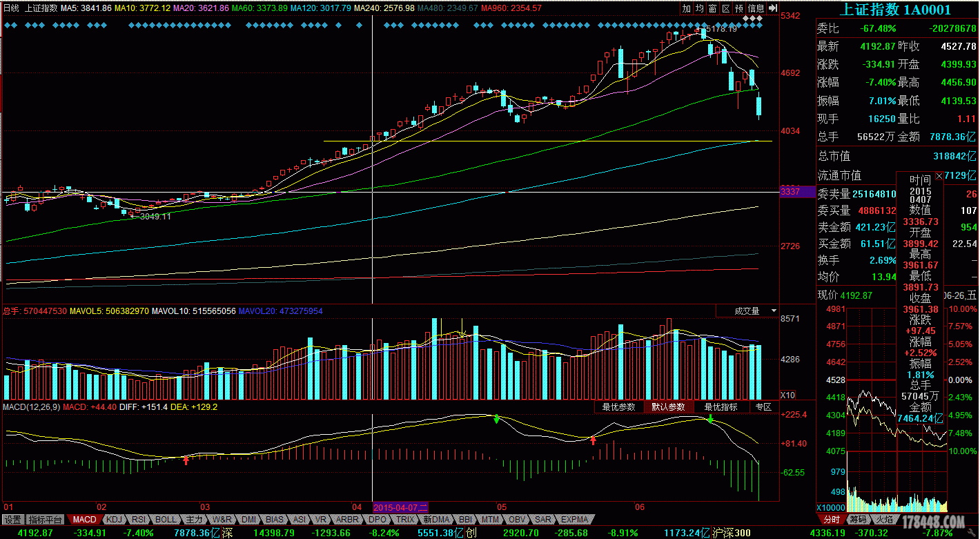Switch to the DMI indicator tab
This screenshot has width=980, height=539.
(248, 520)
